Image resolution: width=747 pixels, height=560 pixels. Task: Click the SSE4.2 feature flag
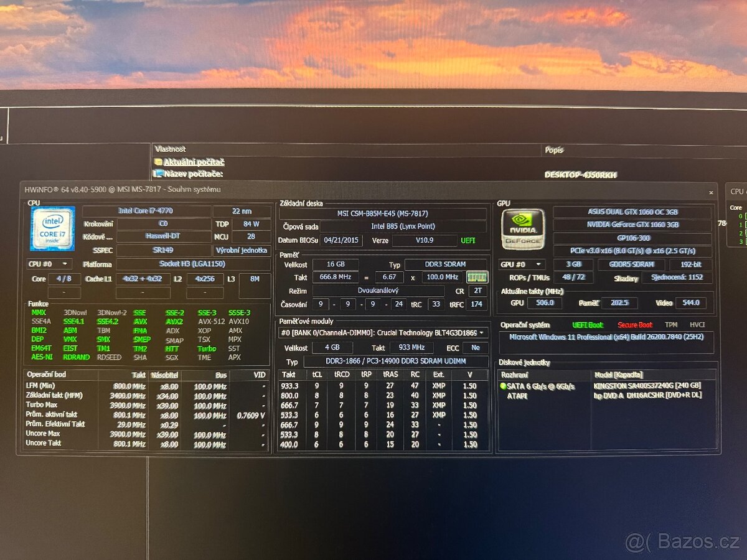(107, 322)
